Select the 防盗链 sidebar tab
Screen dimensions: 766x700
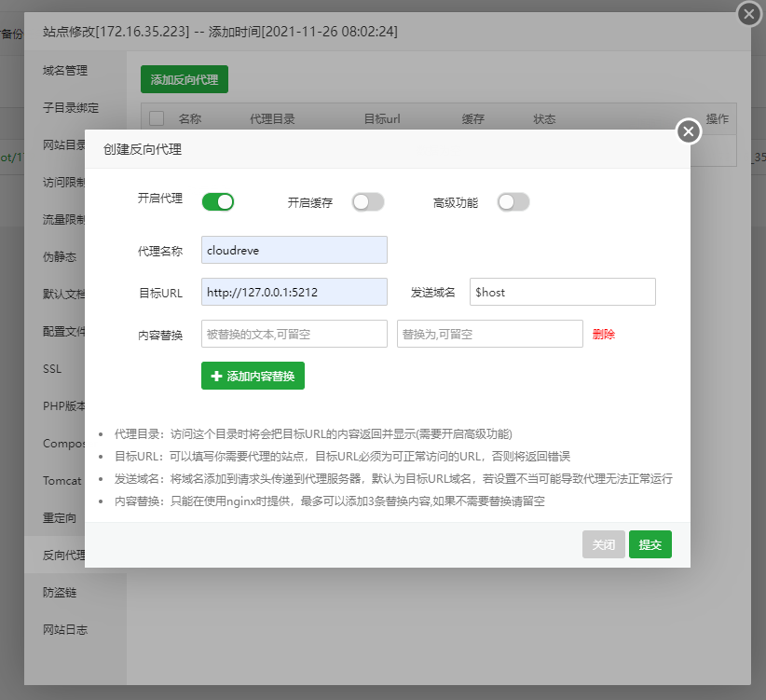click(x=59, y=592)
